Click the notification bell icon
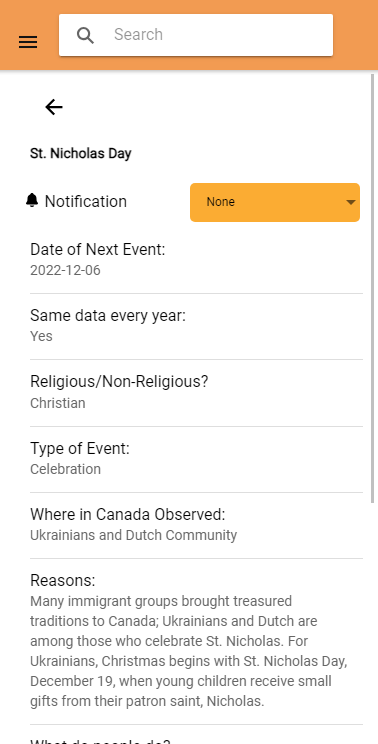The width and height of the screenshot is (378, 744). point(32,200)
